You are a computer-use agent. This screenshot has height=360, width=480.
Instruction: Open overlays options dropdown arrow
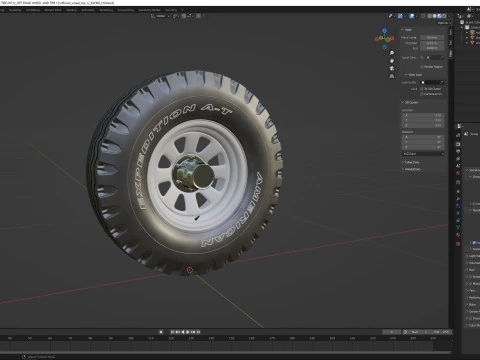(x=417, y=16)
